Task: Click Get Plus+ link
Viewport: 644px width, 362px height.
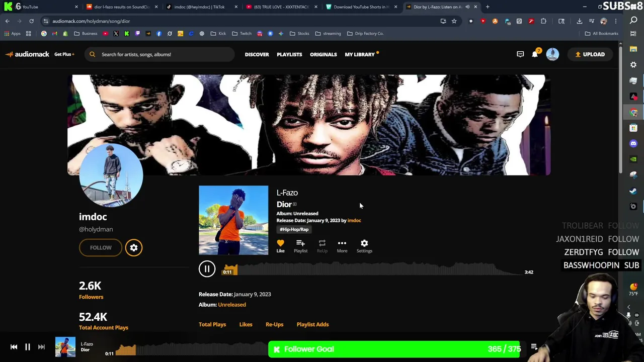Action: (x=64, y=54)
